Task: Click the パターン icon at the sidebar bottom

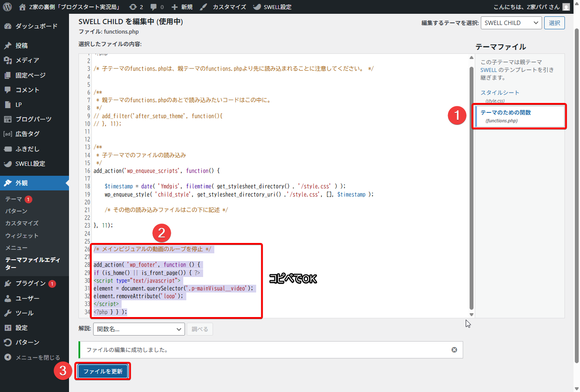Action: tap(8, 342)
